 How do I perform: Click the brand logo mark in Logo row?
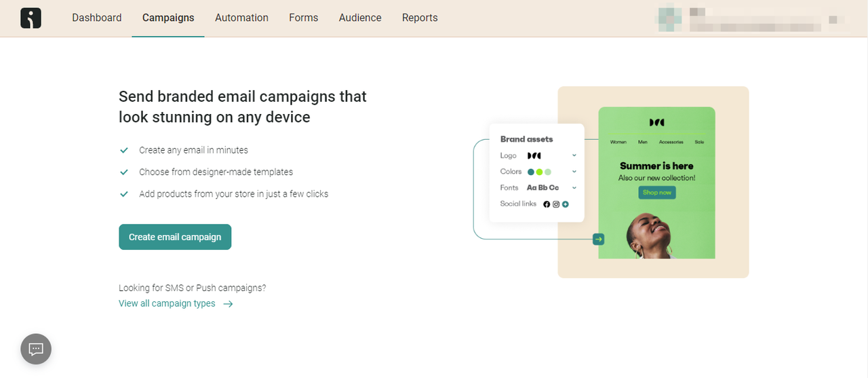534,156
